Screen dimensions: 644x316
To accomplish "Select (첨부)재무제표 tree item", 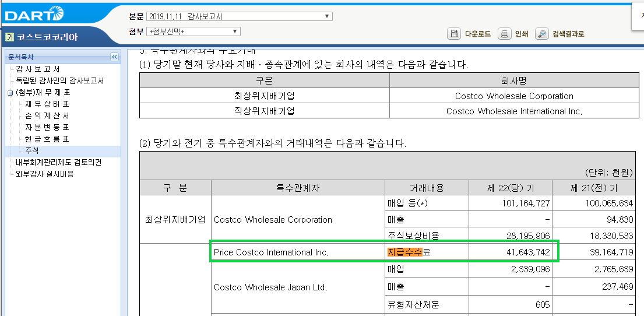I will tap(43, 93).
